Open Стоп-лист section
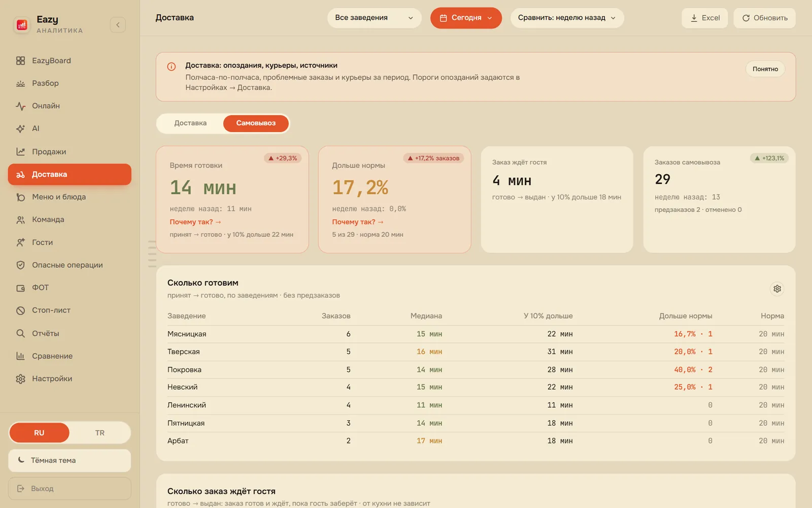The image size is (812, 508). point(70,310)
